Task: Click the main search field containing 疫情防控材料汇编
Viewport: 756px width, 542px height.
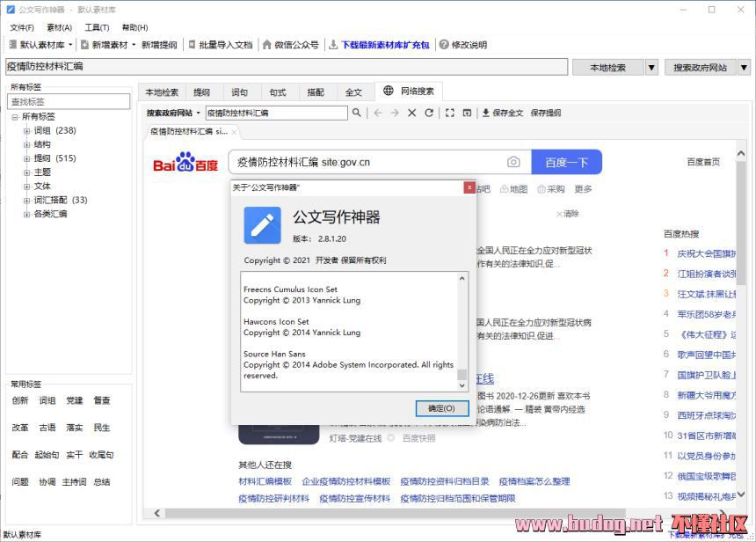Action: [x=287, y=67]
